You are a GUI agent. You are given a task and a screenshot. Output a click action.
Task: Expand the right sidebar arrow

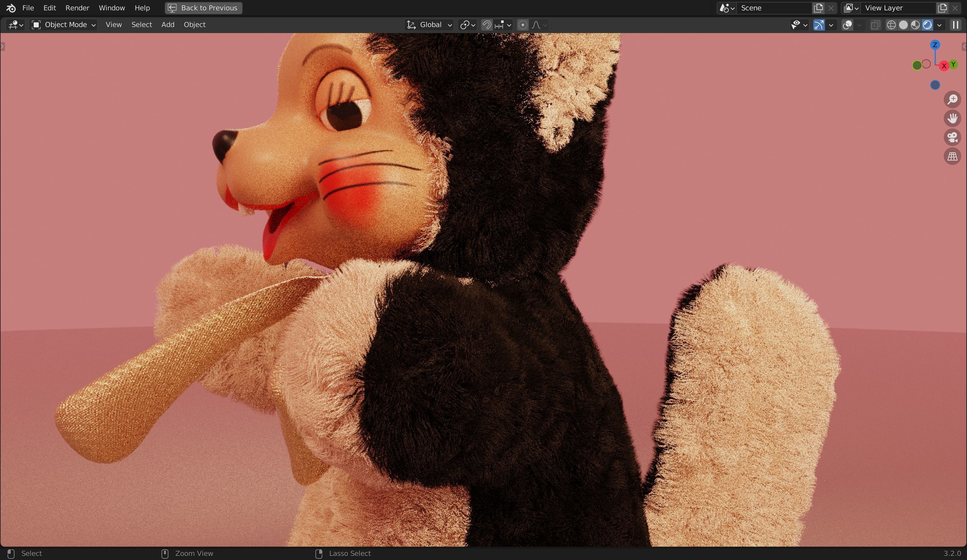(964, 47)
